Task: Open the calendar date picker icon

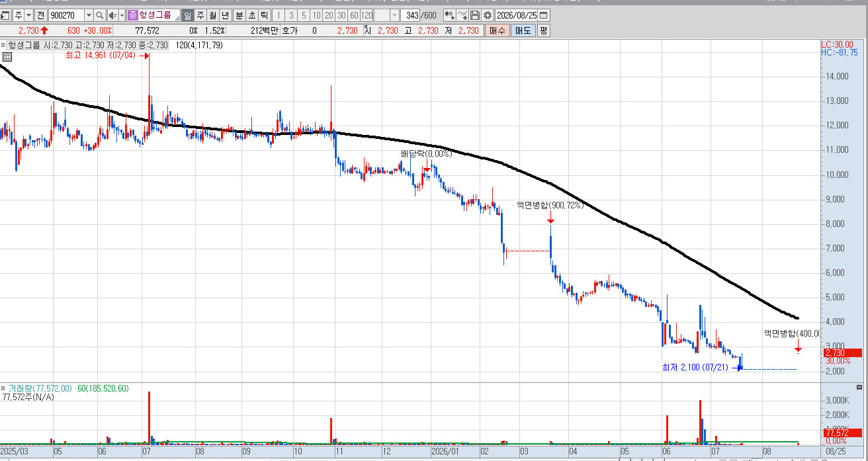Action: point(544,15)
